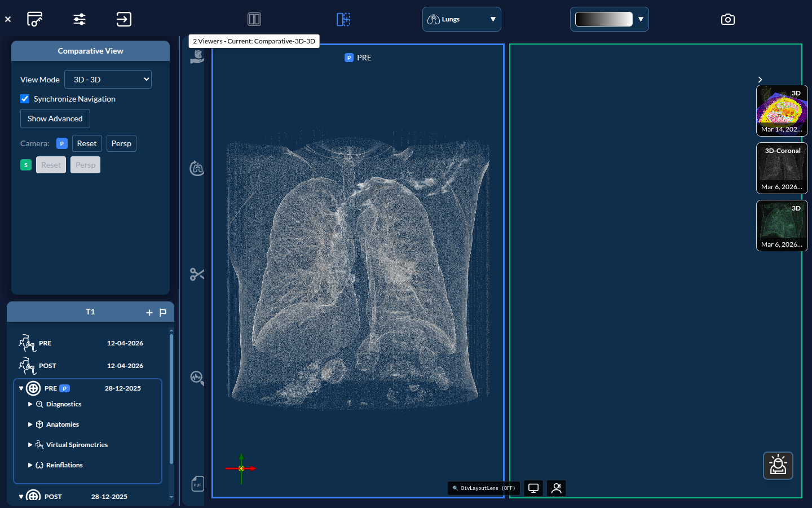Click the Show Advanced button
The height and width of the screenshot is (508, 812).
(x=55, y=119)
